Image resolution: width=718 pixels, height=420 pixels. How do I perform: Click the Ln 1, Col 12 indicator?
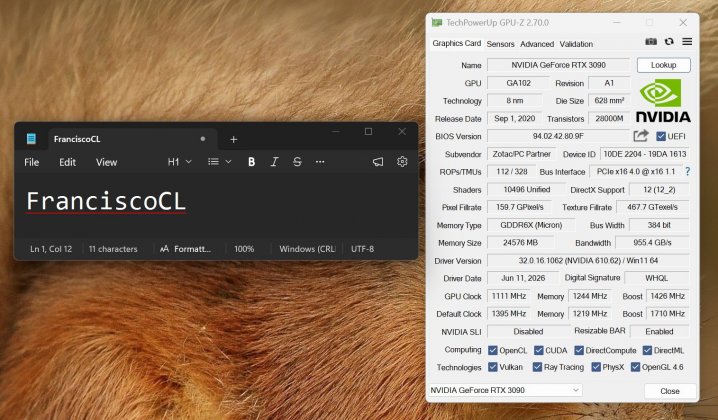(51, 249)
